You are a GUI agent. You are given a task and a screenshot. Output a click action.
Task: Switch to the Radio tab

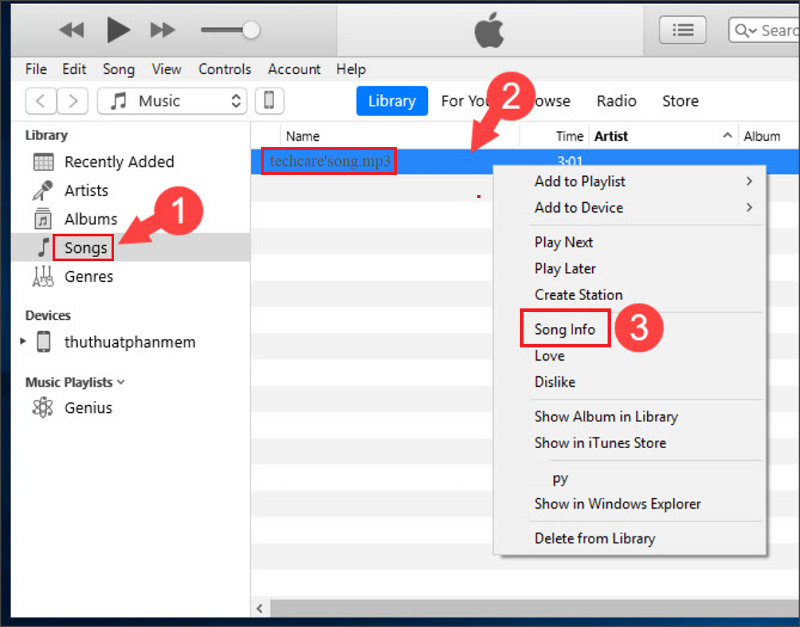coord(616,101)
